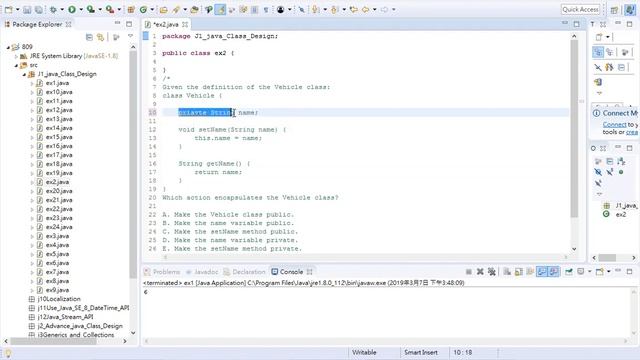Click the Save All toolbar icon
Image resolution: width=640 pixels, height=360 pixels.
point(38,9)
